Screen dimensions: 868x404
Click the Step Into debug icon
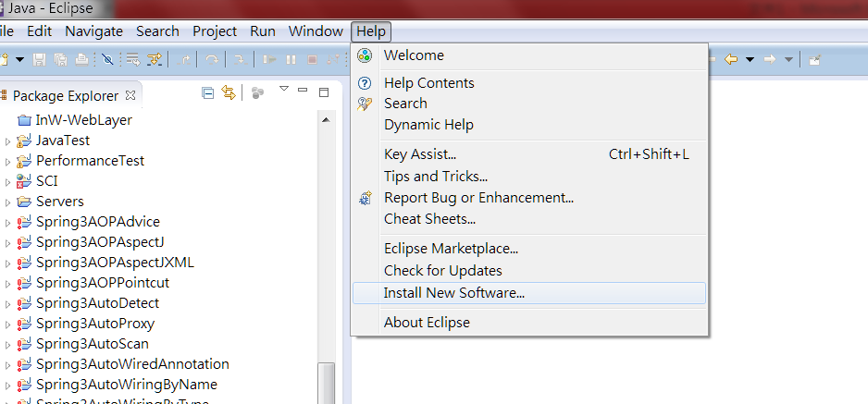pos(241,60)
